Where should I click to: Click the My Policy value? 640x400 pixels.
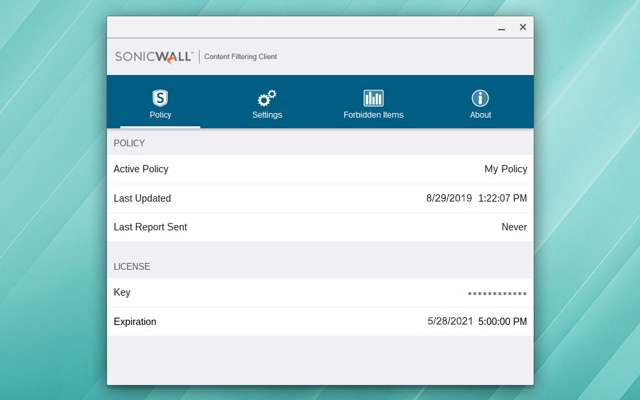(506, 169)
